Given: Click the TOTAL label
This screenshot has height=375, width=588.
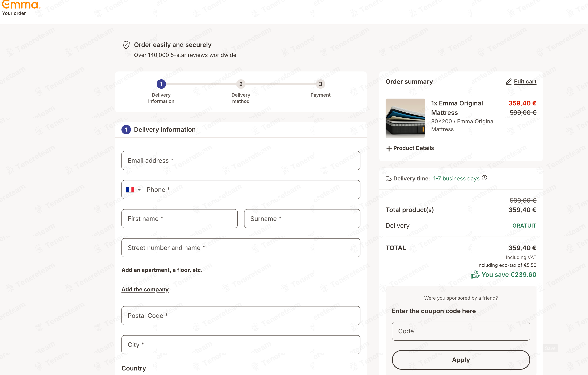Looking at the screenshot, I should click(x=396, y=248).
